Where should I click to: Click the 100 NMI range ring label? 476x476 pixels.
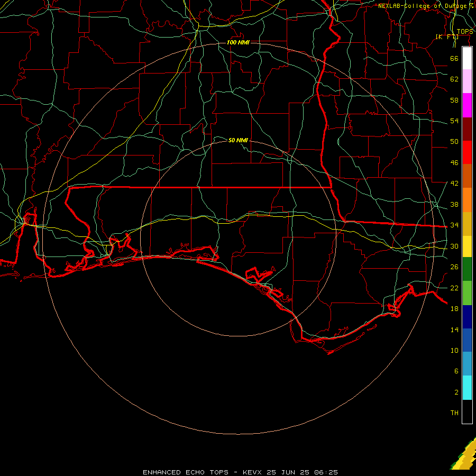pos(238,42)
